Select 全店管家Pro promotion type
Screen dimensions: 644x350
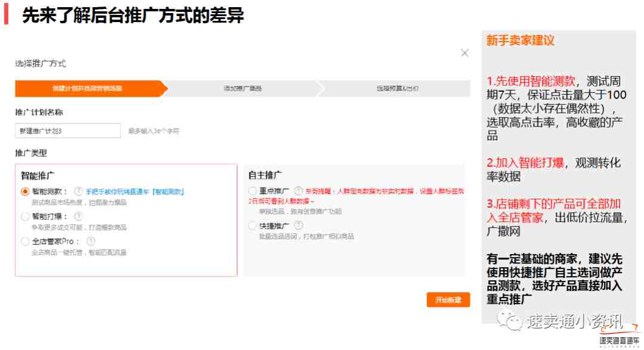pyautogui.click(x=25, y=241)
